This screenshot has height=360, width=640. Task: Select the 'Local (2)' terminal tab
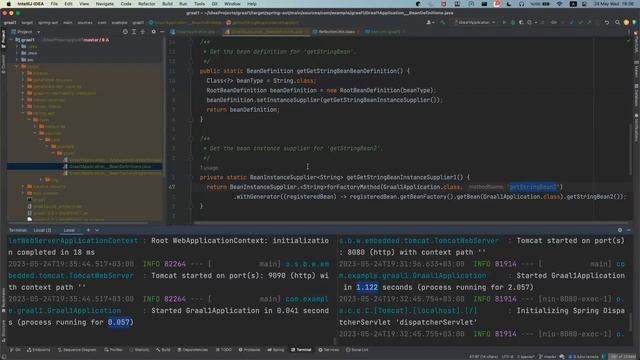pos(42,230)
